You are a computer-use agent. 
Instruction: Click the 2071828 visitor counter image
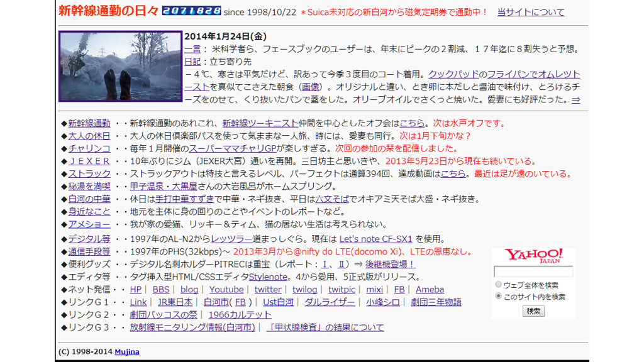click(x=191, y=11)
